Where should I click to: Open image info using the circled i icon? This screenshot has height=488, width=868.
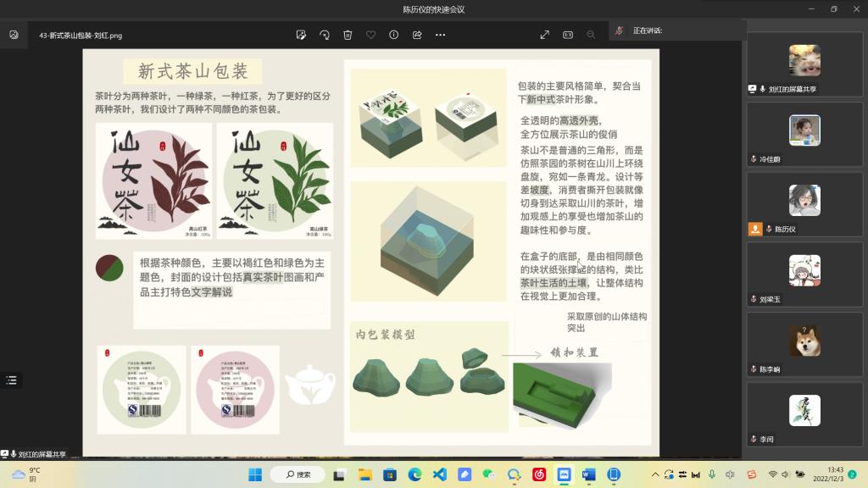(x=393, y=35)
